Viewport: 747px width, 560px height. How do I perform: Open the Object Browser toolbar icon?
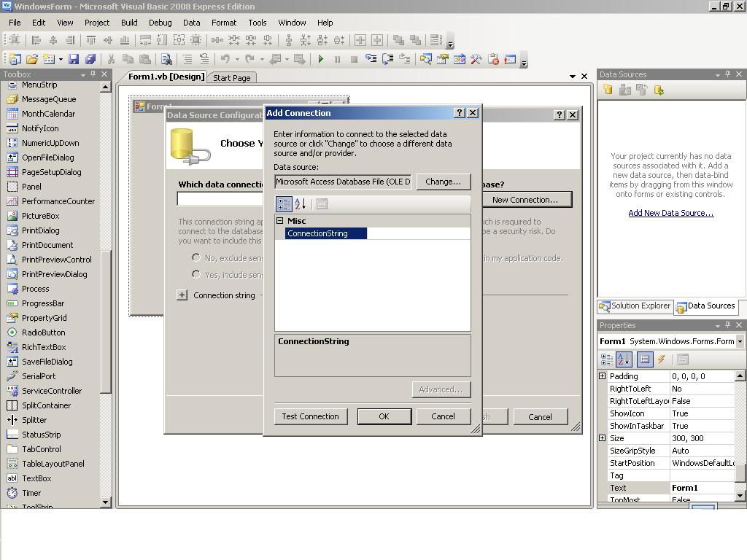pos(460,59)
